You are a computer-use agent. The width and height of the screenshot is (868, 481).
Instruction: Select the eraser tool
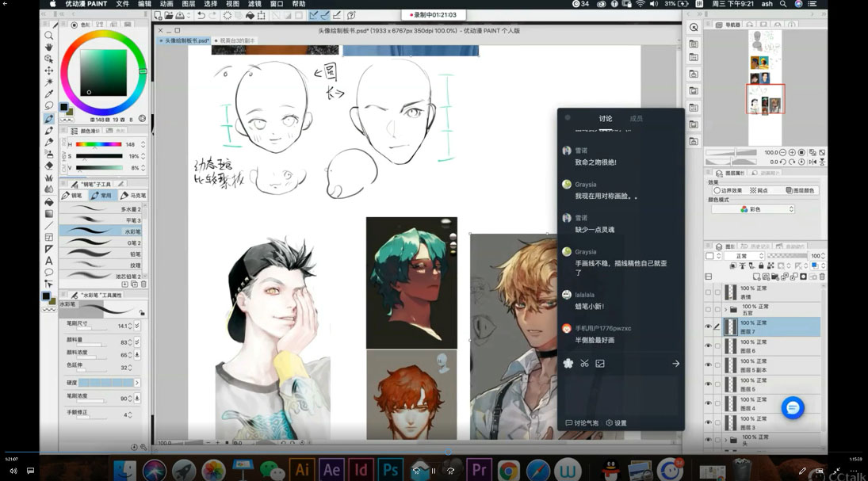(x=48, y=166)
